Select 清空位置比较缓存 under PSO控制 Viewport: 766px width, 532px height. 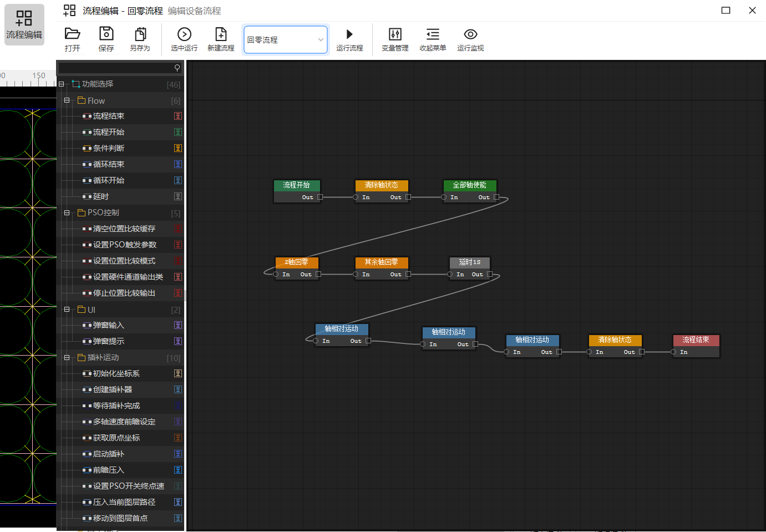[124, 229]
